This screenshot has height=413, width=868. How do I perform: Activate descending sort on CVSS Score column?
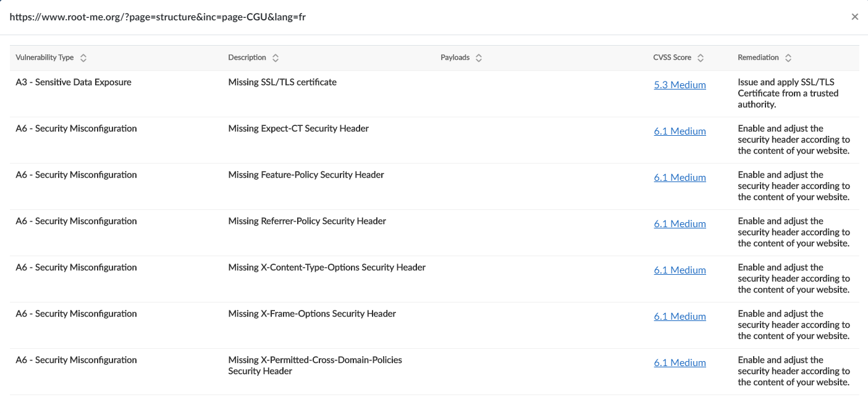coord(700,60)
